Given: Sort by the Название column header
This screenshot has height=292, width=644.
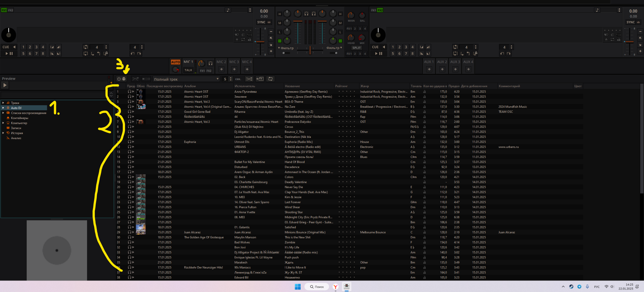Looking at the screenshot, I should tap(309, 86).
